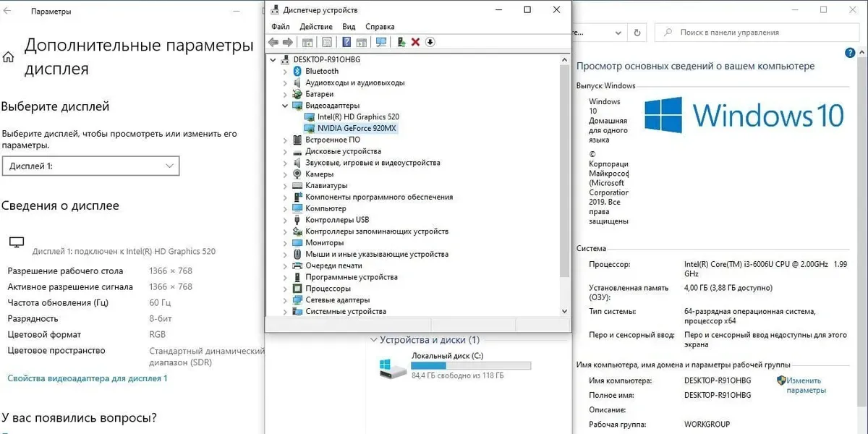
Task: Click the Help toolbar icon in Device Manager
Action: pos(346,42)
